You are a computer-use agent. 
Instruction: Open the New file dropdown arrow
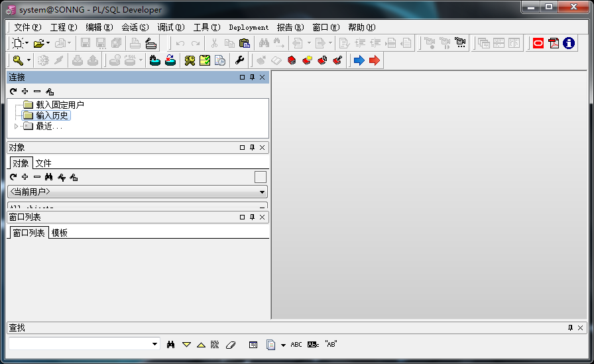27,43
